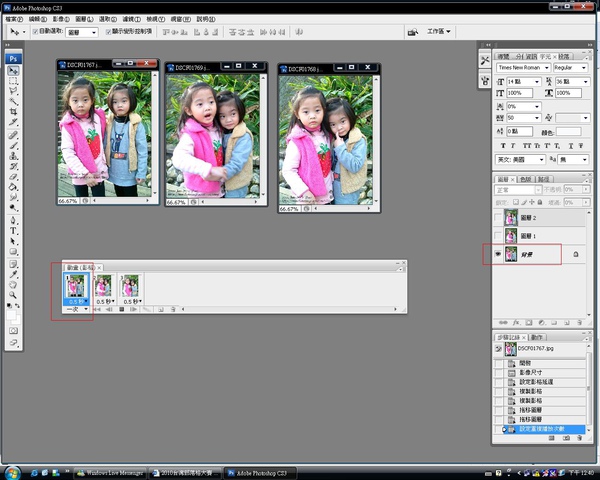Select the Healing Brush tool
This screenshot has height=480, width=600.
[x=13, y=135]
